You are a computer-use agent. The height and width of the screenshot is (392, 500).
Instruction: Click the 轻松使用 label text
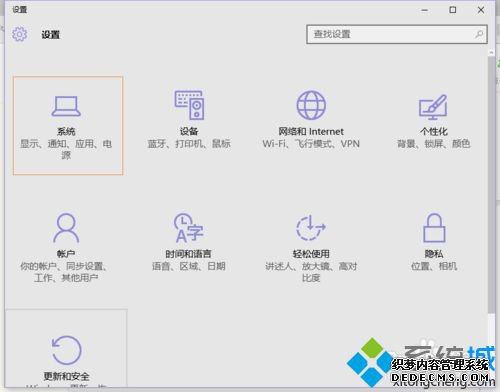coord(311,254)
